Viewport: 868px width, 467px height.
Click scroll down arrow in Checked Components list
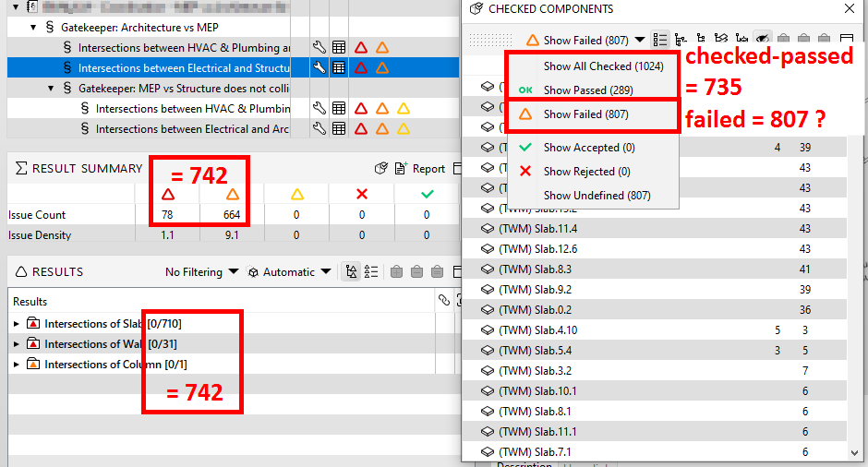854,452
